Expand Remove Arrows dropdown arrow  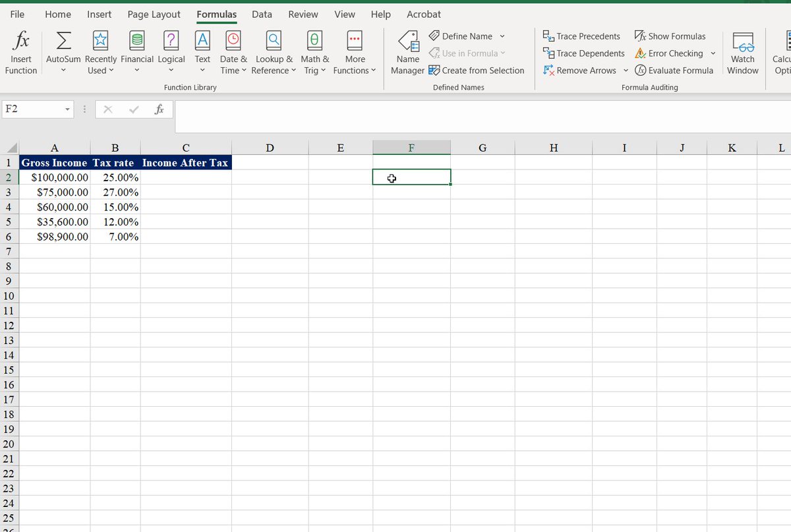pyautogui.click(x=626, y=71)
